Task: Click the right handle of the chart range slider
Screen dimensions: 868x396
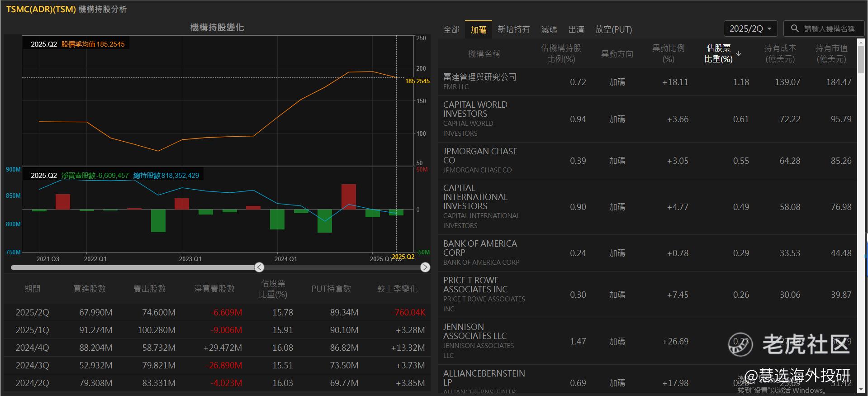Action: click(425, 267)
